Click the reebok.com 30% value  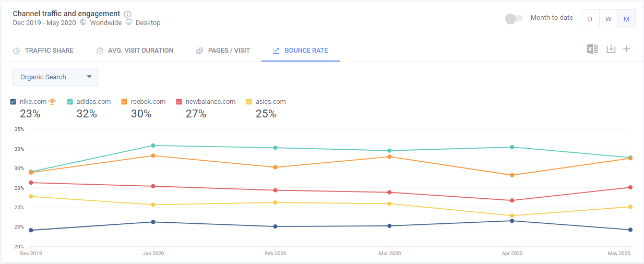141,113
